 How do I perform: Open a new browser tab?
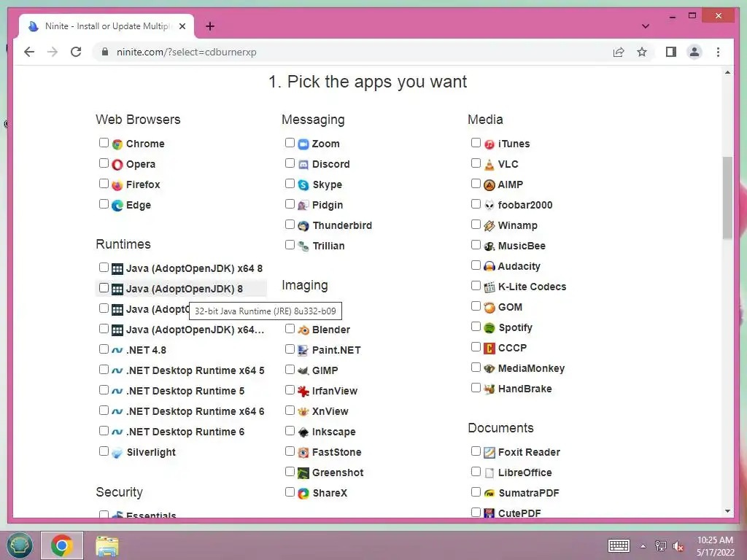[210, 26]
